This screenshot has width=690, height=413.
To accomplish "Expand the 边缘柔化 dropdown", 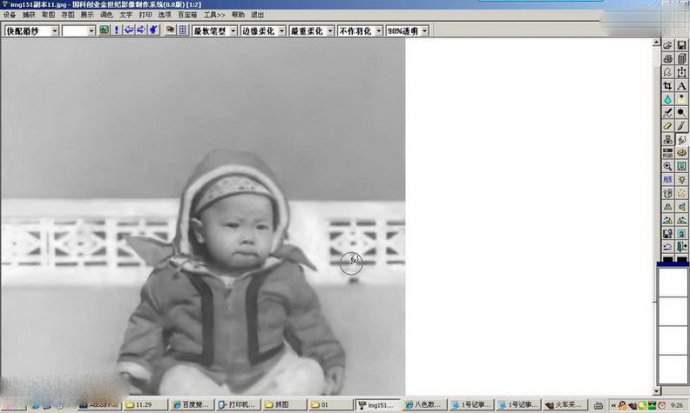I will coord(282,31).
